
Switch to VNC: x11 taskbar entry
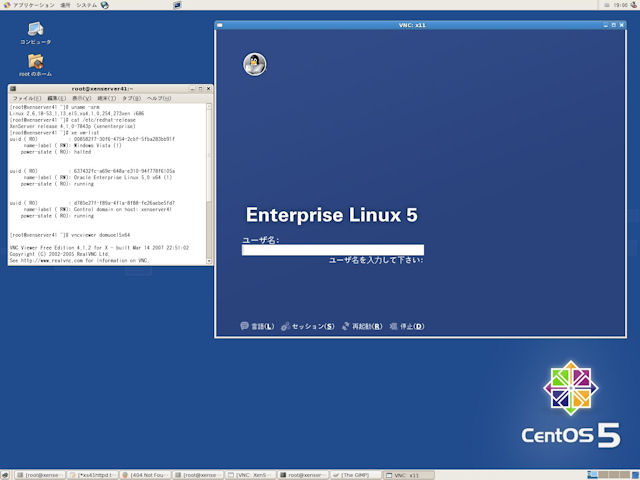pyautogui.click(x=409, y=475)
